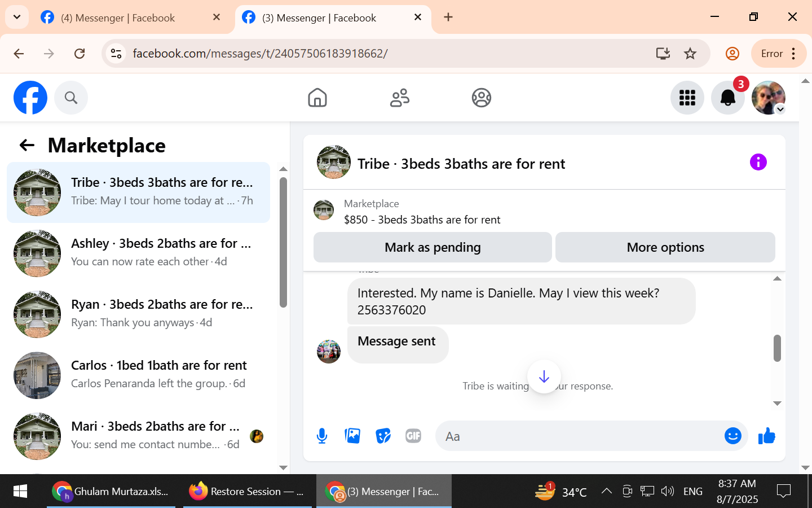This screenshot has width=812, height=508.
Task: Open the Windows notification center
Action: (x=784, y=491)
